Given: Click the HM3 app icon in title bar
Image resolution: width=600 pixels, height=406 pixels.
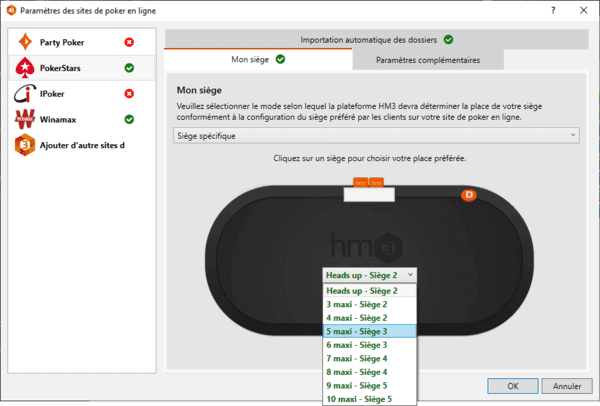Looking at the screenshot, I should coord(11,10).
